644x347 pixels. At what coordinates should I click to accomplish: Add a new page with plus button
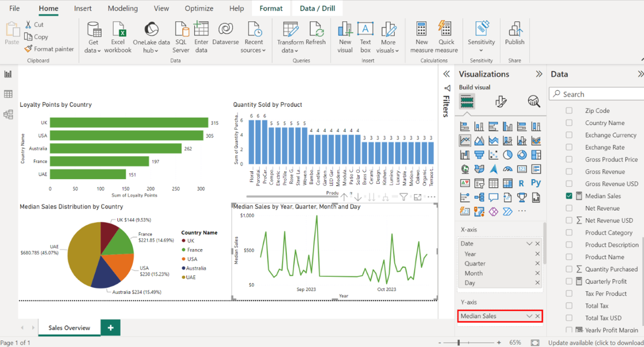click(110, 328)
